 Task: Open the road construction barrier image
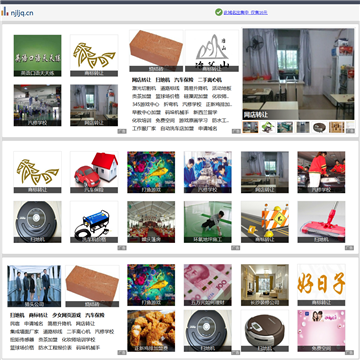tap(265, 222)
